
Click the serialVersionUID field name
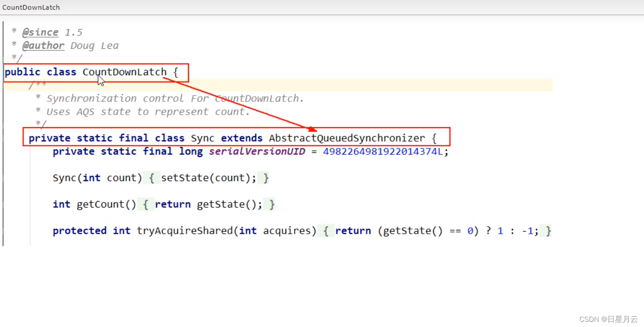pyautogui.click(x=257, y=152)
